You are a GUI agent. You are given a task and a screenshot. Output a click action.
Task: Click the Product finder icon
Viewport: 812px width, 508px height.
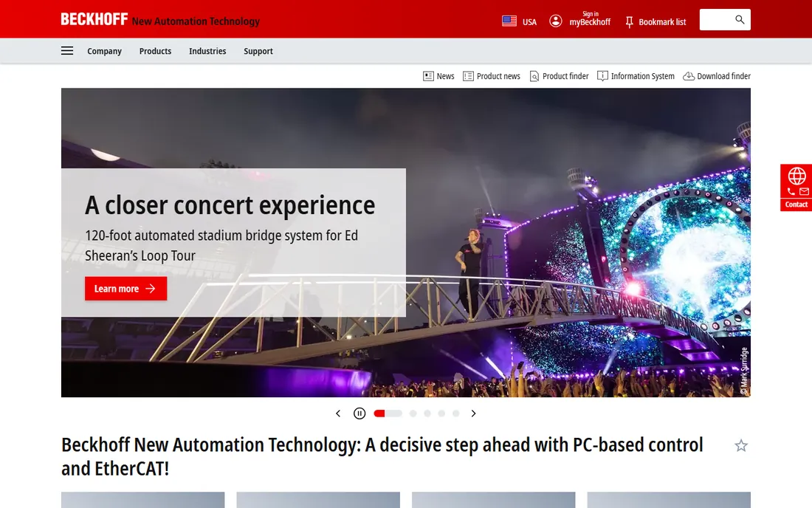[534, 76]
